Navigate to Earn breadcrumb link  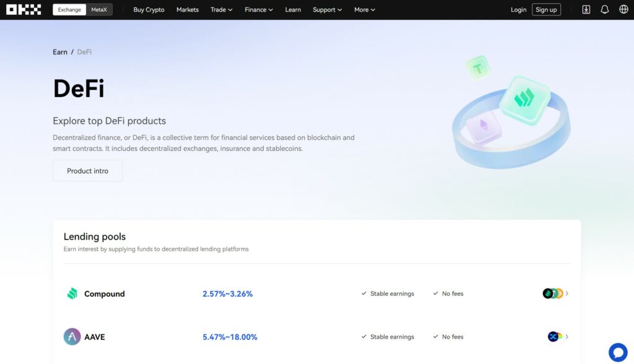click(60, 52)
